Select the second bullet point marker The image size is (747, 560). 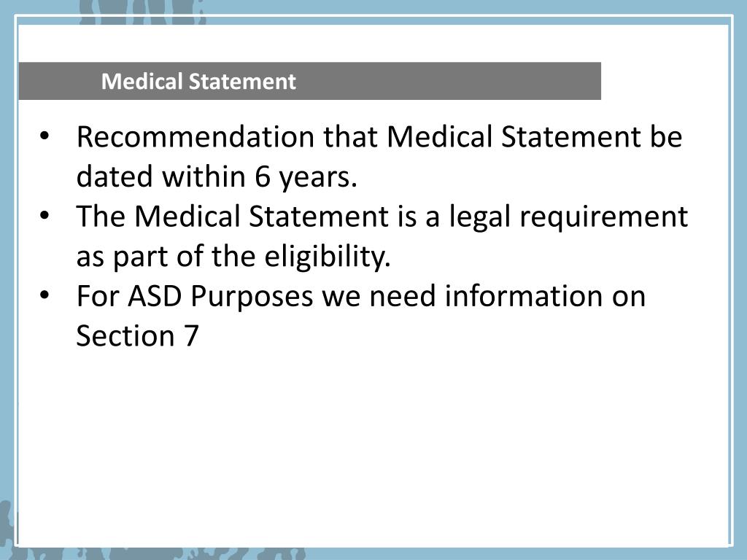tap(45, 217)
